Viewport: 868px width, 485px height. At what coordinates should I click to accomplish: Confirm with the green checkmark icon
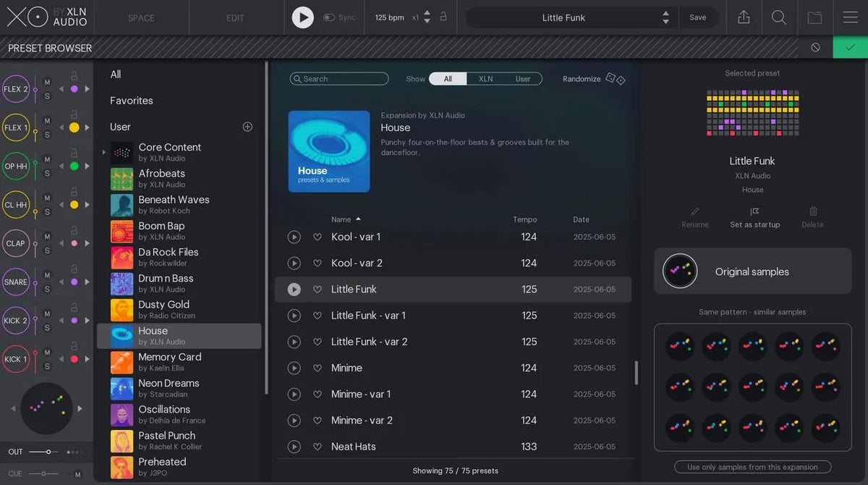(848, 46)
